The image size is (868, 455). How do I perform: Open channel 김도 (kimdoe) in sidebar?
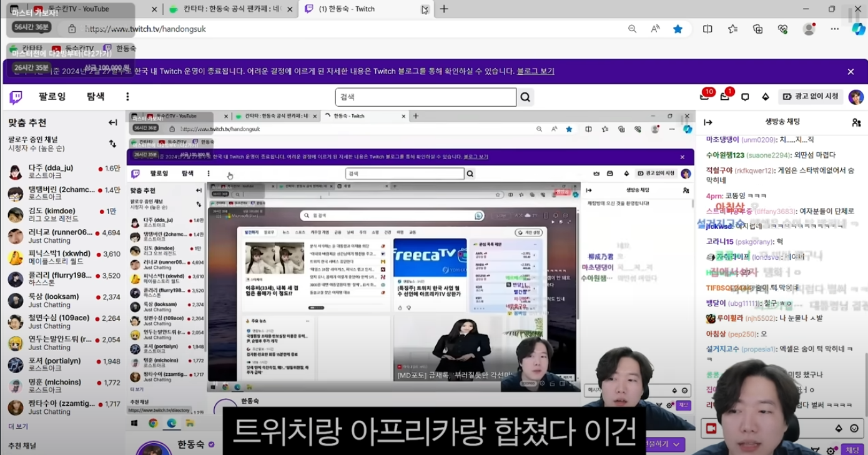pyautogui.click(x=62, y=215)
